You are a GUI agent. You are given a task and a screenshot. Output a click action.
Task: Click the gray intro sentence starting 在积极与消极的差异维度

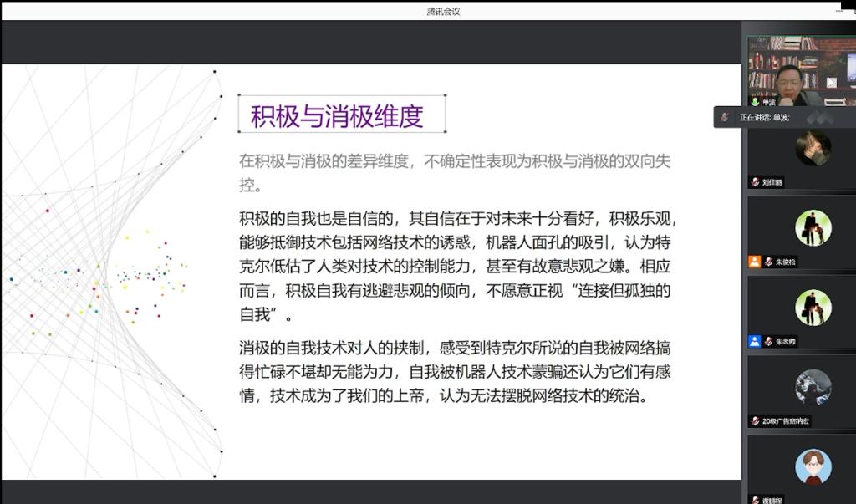pos(455,172)
